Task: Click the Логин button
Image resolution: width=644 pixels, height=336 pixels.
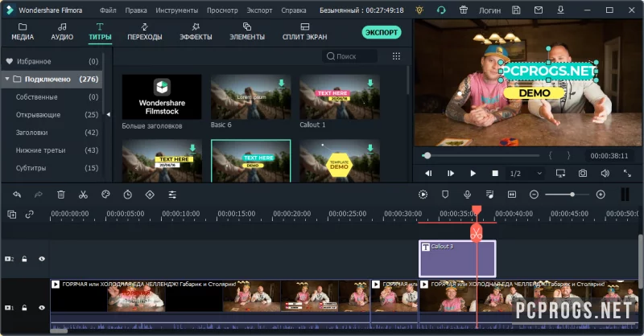Action: click(489, 10)
